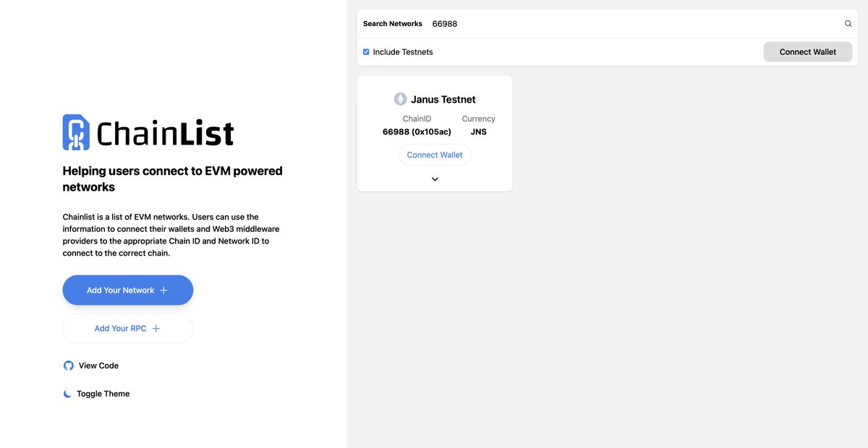This screenshot has height=448, width=868.
Task: Click the JNS currency value
Action: click(478, 132)
